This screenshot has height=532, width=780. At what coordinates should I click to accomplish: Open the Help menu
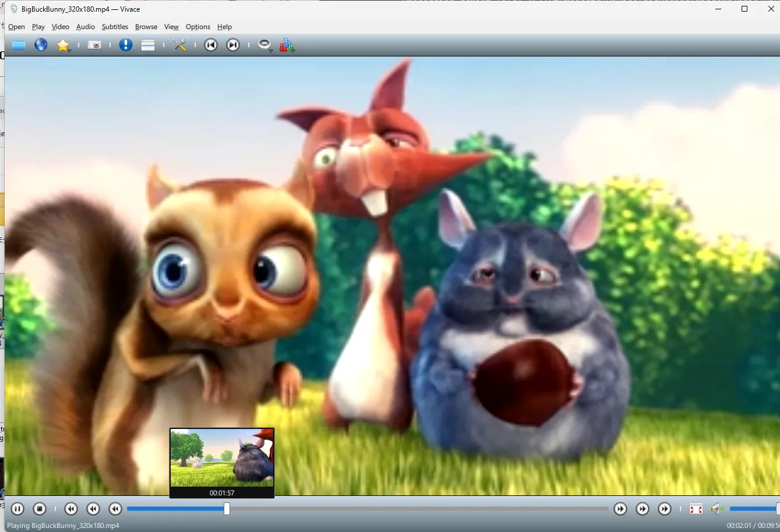pyautogui.click(x=224, y=27)
